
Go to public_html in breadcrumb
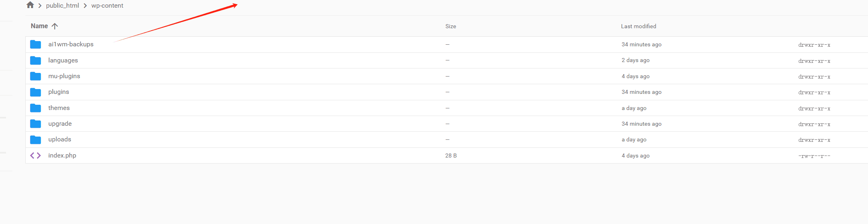pyautogui.click(x=62, y=6)
